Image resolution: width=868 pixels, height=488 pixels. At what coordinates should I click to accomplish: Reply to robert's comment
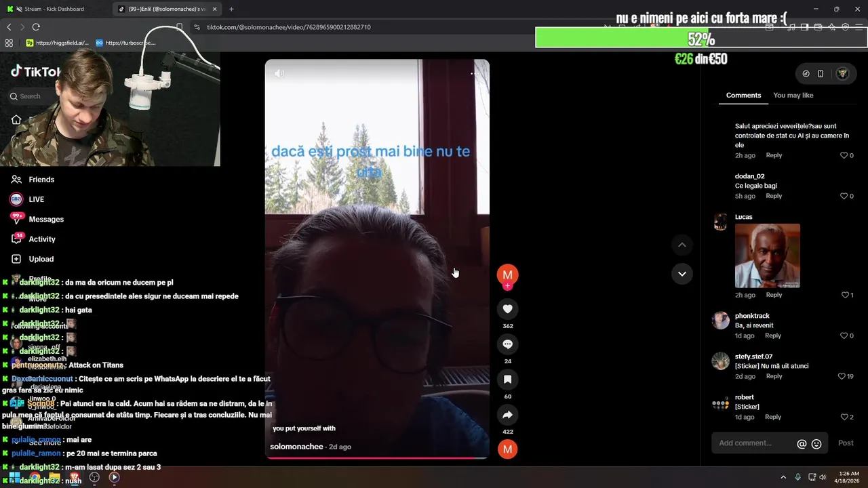pos(773,417)
